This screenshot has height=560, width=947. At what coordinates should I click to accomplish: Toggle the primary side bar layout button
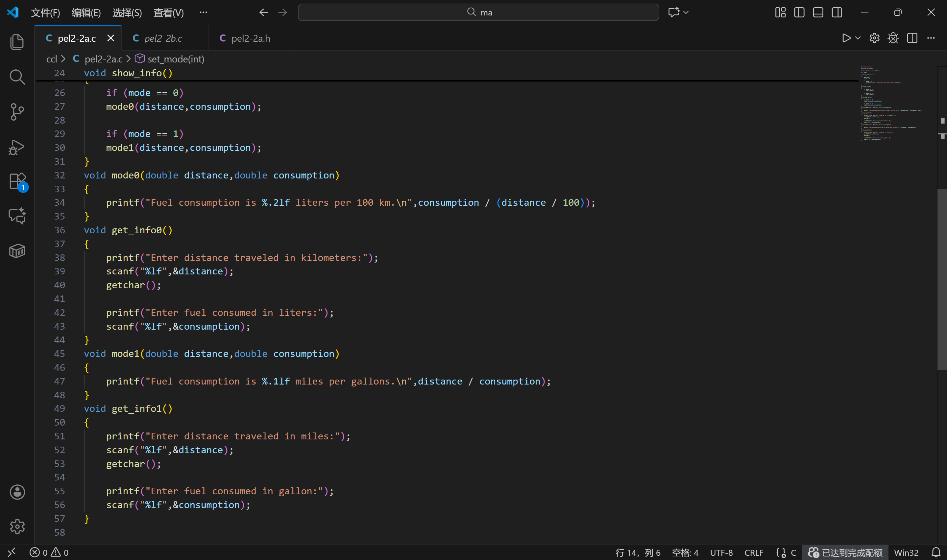coord(799,12)
